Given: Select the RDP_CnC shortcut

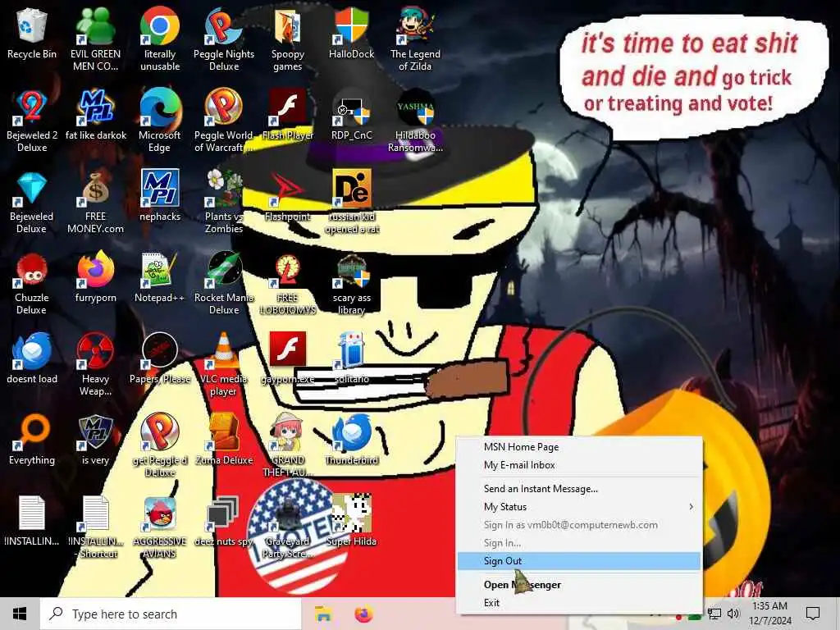Looking at the screenshot, I should coord(351,113).
